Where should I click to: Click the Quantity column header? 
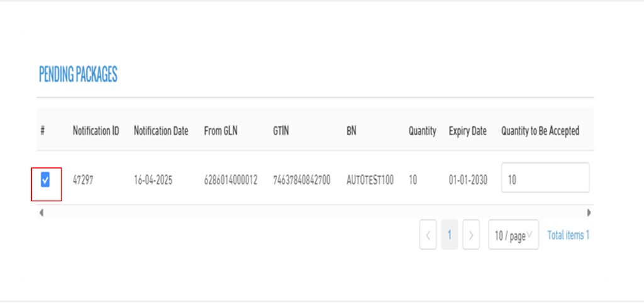coord(422,131)
